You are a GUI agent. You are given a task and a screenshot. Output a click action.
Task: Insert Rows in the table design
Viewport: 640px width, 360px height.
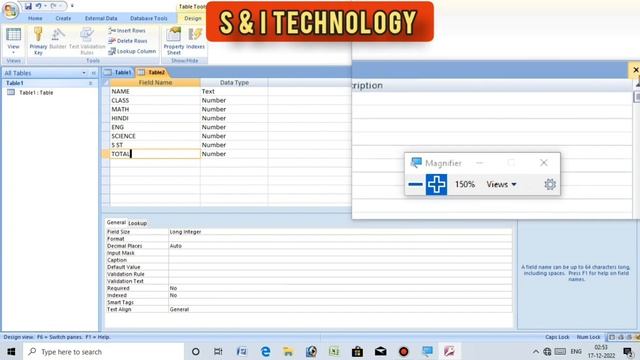(127, 31)
